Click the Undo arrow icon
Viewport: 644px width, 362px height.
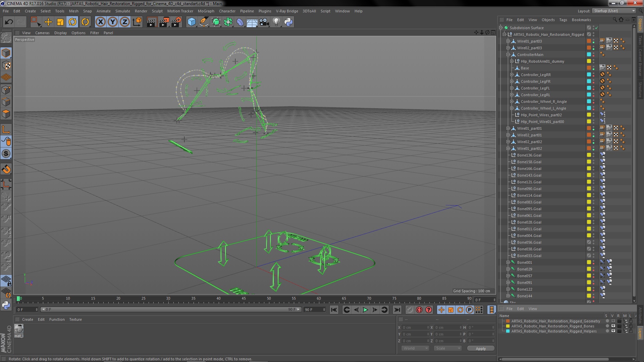click(x=9, y=22)
